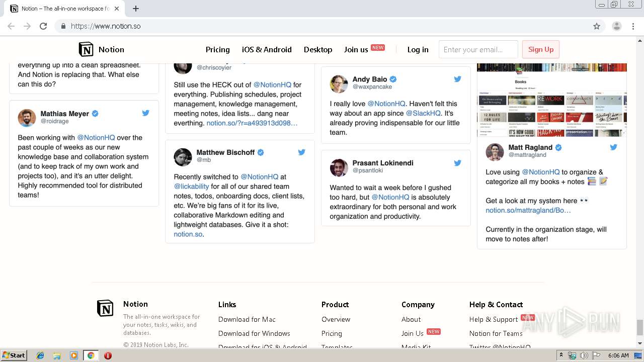Click the Twitter bird on Matt Ragland's tweet

613,147
